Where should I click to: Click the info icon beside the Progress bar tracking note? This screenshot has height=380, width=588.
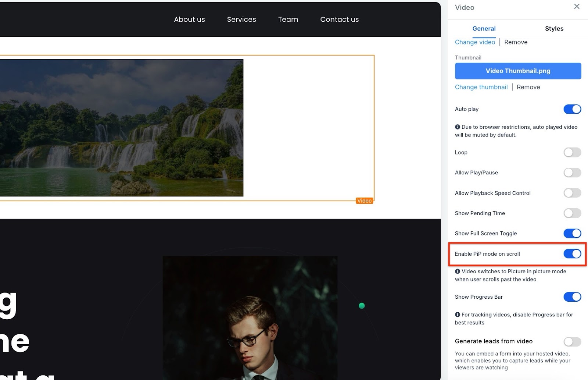click(457, 315)
